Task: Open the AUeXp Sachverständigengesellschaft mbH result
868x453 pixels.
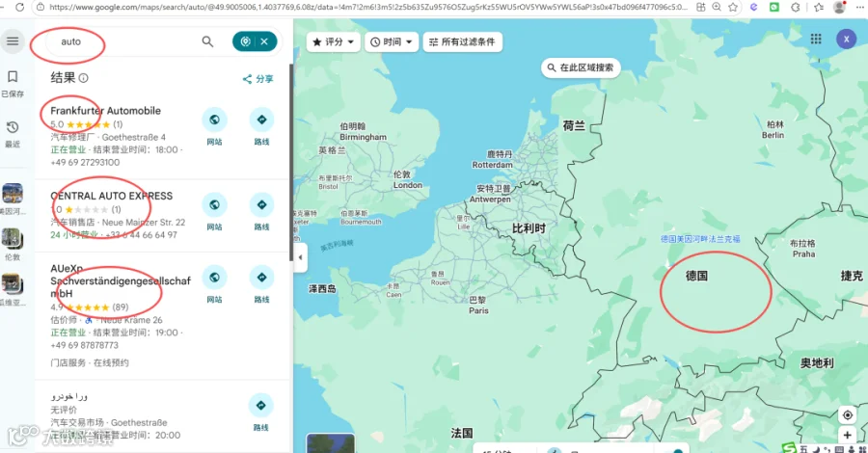Action: coord(121,281)
